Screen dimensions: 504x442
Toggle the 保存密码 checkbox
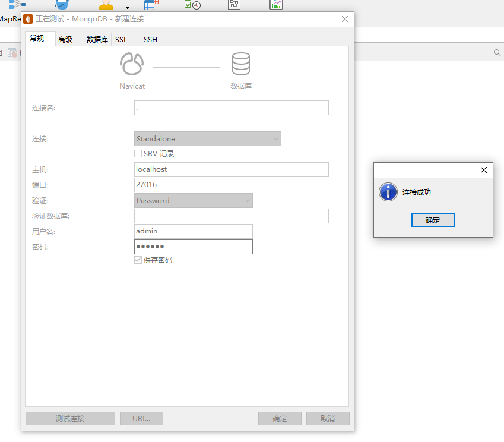(138, 260)
